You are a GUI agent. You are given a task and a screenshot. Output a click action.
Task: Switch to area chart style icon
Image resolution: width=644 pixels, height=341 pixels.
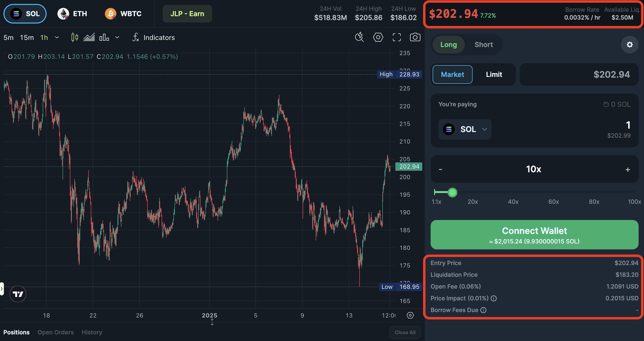point(89,37)
